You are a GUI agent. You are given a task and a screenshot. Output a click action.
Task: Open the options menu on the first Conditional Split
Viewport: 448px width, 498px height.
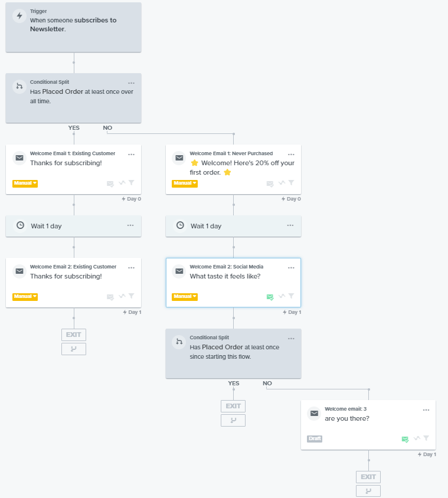pos(131,83)
